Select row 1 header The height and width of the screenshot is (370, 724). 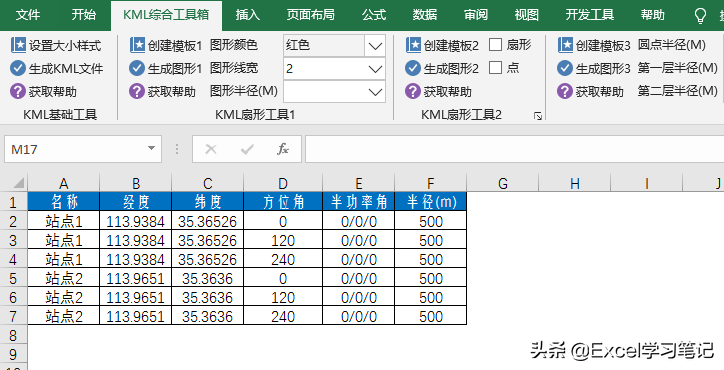(x=13, y=202)
